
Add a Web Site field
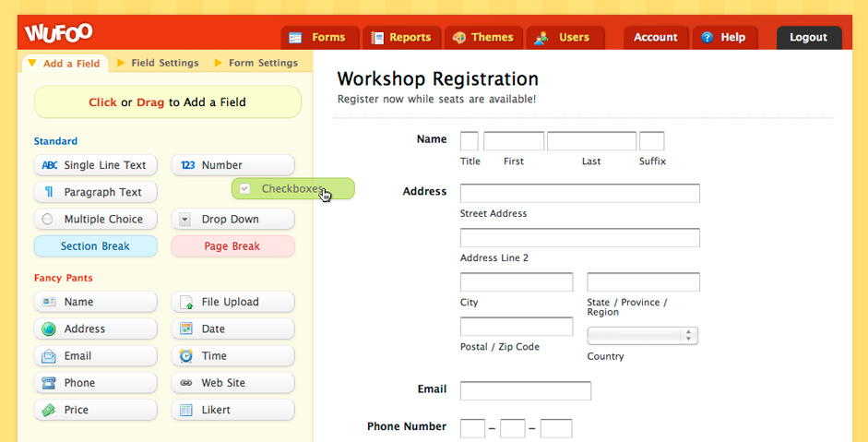pos(232,383)
